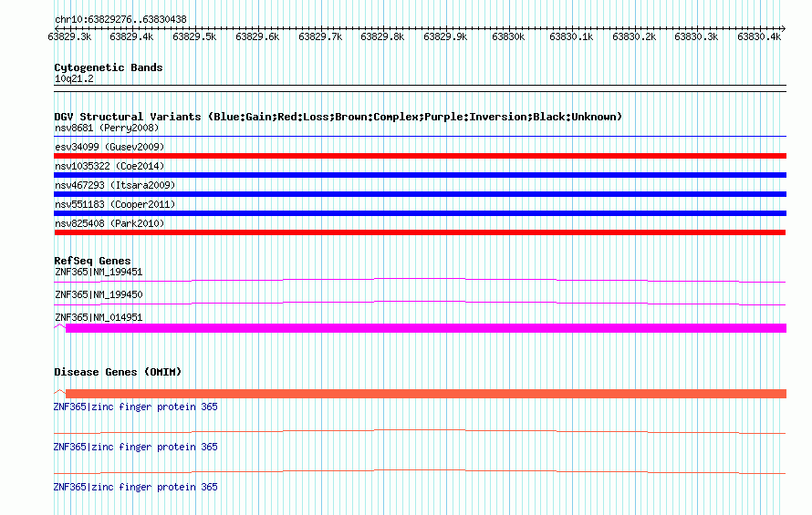Click the 63829.5k position on the ruler
Viewport: 812px width, 515px height.
click(194, 36)
